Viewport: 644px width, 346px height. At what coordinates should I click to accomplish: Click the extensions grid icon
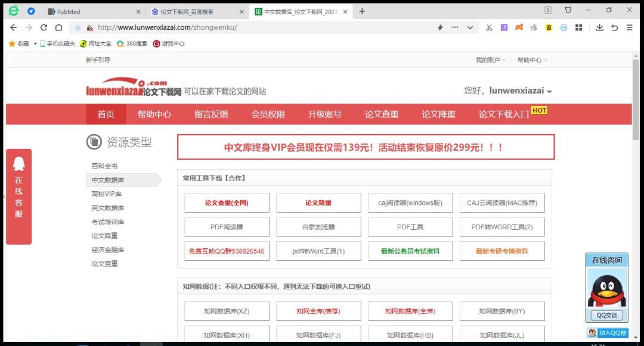(x=578, y=27)
